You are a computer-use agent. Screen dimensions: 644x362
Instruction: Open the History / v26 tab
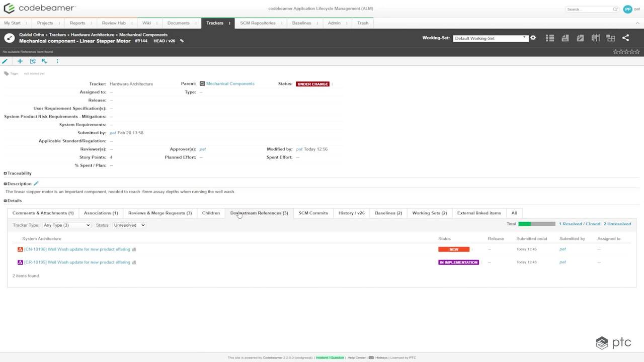click(351, 213)
